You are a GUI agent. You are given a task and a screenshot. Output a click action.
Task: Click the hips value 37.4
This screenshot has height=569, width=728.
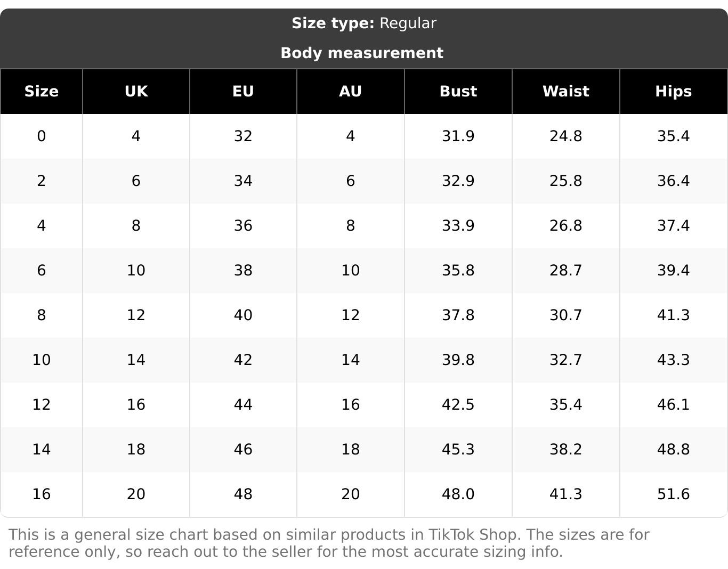pos(673,226)
